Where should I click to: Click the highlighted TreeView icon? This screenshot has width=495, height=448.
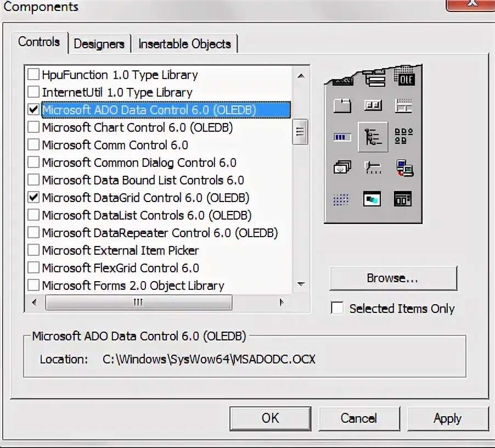tap(373, 137)
